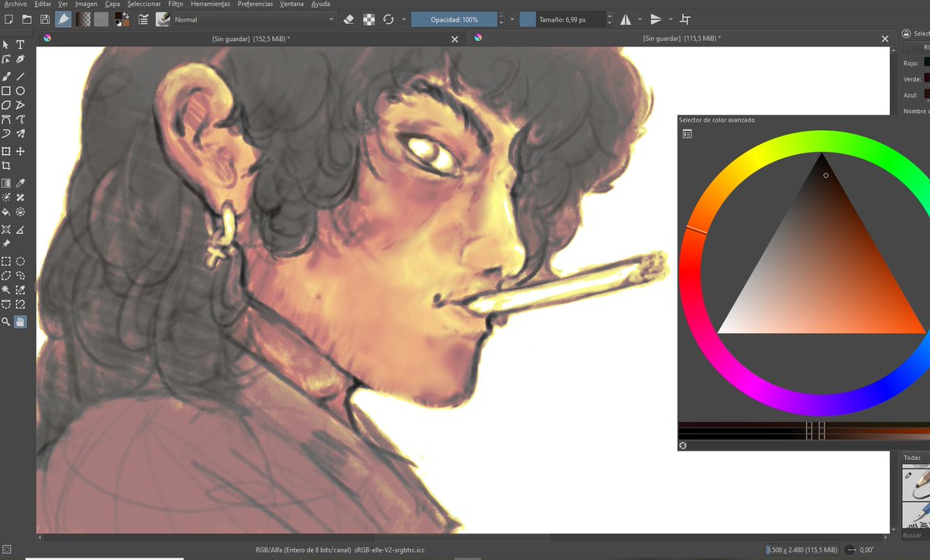Screen dimensions: 930x560
Task: Select the Reference Images pin tool
Action: 6,243
